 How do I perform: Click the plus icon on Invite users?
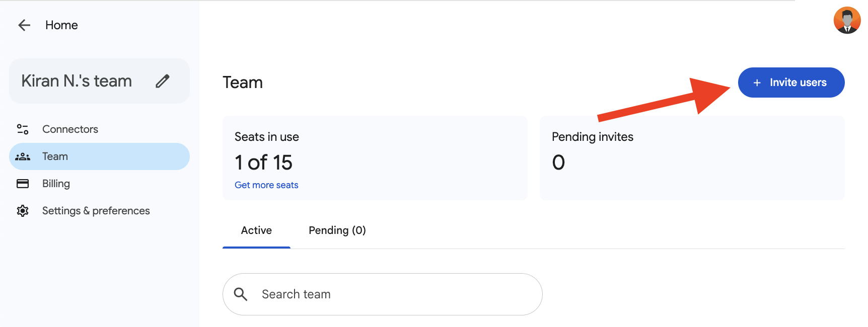(x=757, y=83)
